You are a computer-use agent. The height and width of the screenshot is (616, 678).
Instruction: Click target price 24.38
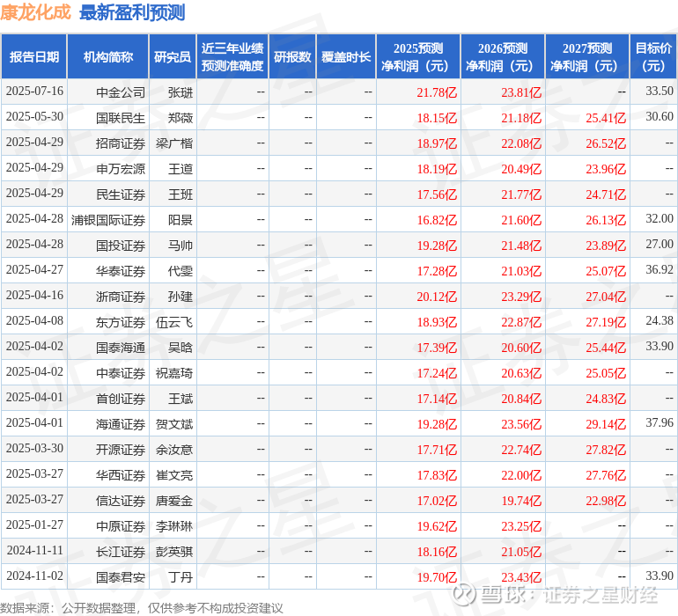660,320
